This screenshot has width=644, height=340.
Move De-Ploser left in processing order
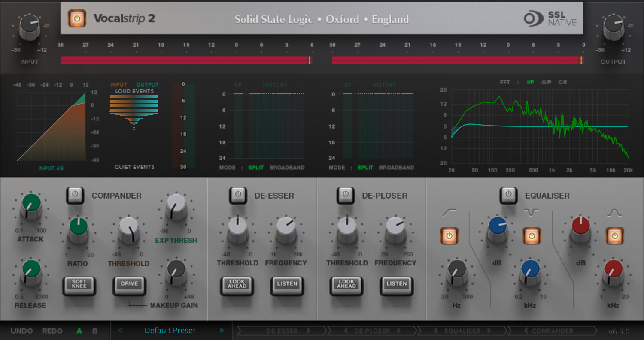click(x=346, y=331)
